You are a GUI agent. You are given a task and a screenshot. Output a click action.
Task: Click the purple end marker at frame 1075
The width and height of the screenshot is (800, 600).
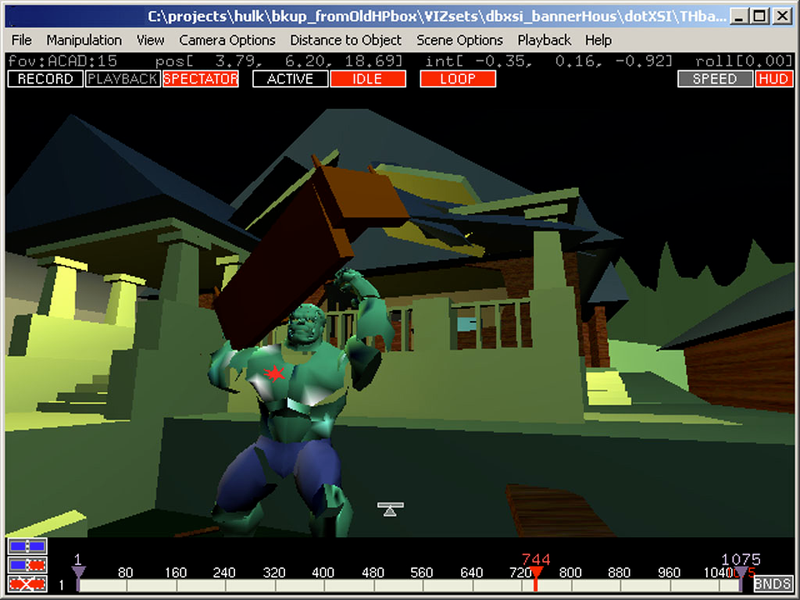[x=740, y=573]
